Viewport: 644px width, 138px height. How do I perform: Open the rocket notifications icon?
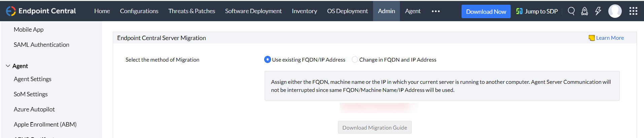tap(584, 11)
